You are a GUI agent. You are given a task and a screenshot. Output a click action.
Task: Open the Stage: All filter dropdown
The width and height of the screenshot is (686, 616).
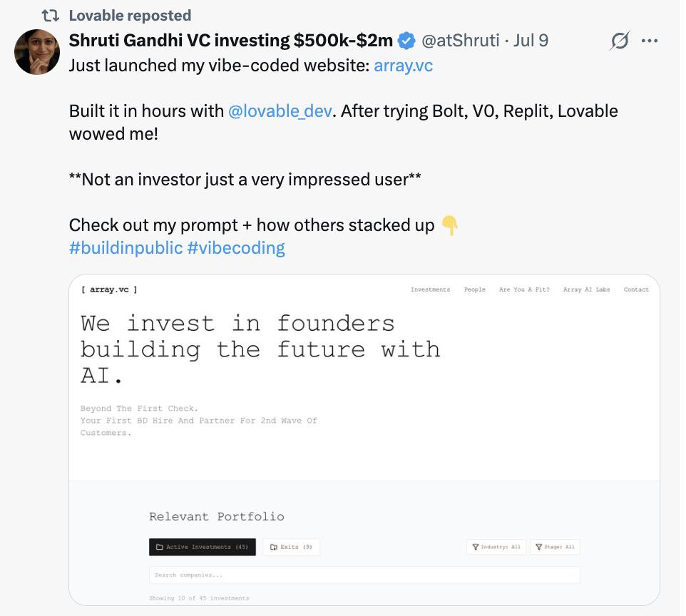click(x=555, y=547)
